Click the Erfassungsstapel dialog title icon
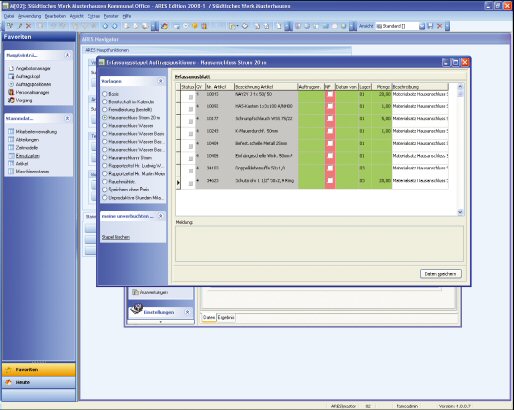Screen dimensions: 514x410 click(102, 62)
